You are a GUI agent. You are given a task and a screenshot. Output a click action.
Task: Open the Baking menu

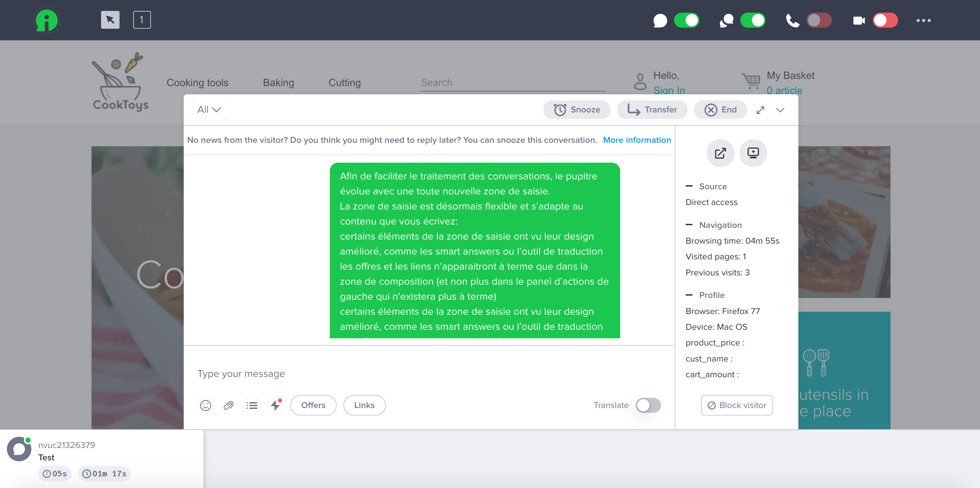pyautogui.click(x=279, y=83)
